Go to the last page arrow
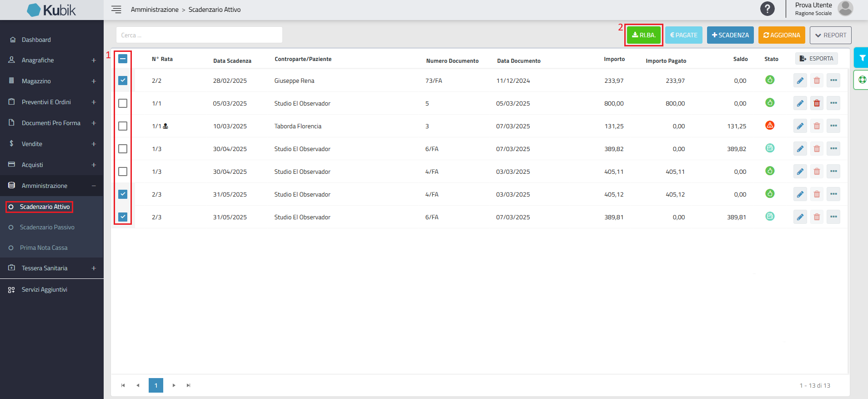The height and width of the screenshot is (399, 868). point(188,385)
